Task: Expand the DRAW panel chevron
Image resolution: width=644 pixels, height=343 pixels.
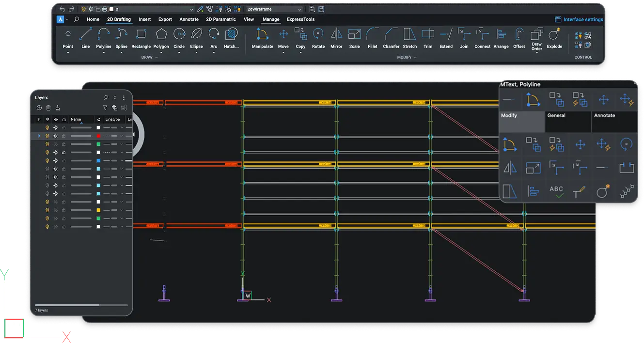Action: [x=156, y=57]
